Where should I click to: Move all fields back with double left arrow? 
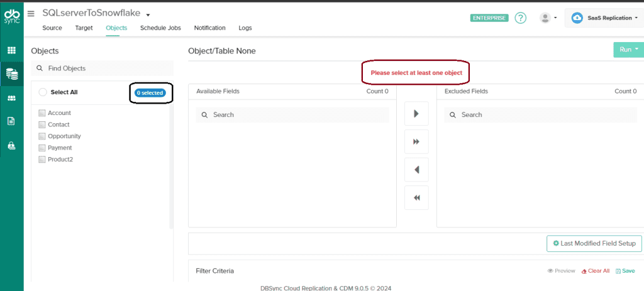click(416, 198)
